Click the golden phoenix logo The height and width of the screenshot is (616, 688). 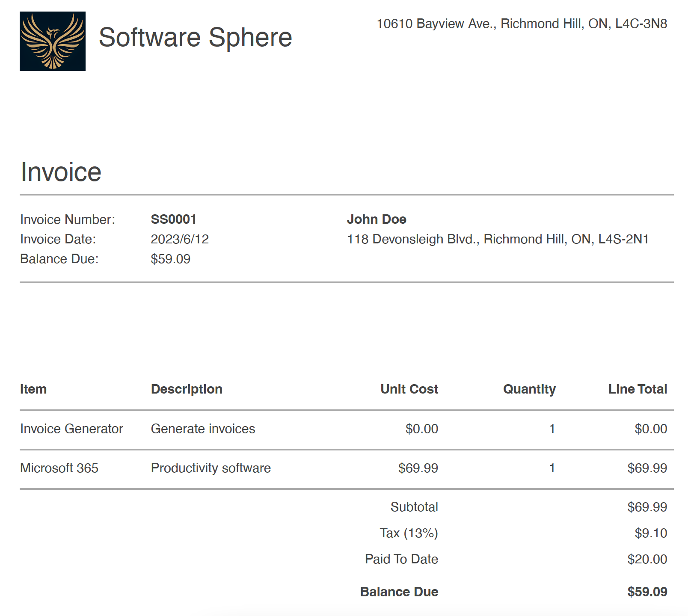point(53,41)
